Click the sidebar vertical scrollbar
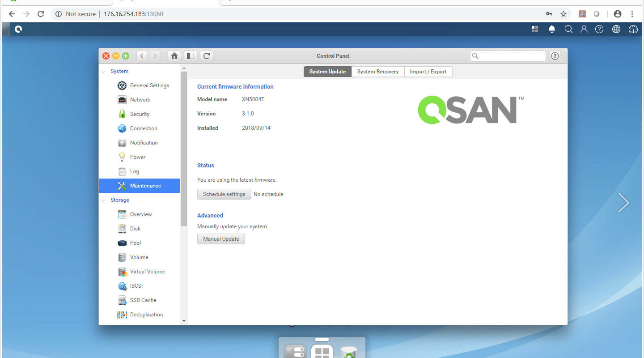This screenshot has width=644, height=358. (184, 149)
